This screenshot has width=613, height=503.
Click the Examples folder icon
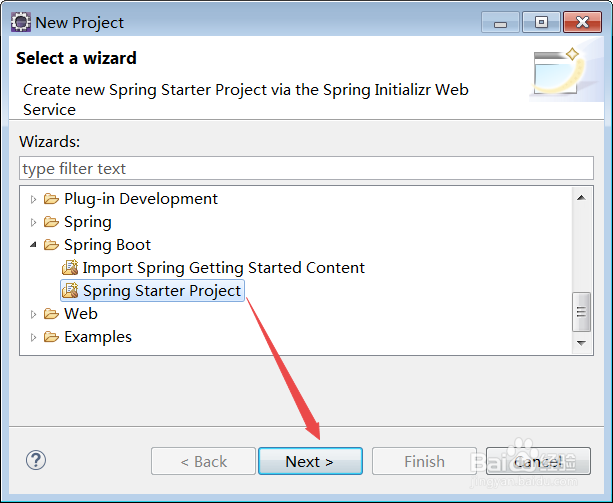click(x=51, y=337)
